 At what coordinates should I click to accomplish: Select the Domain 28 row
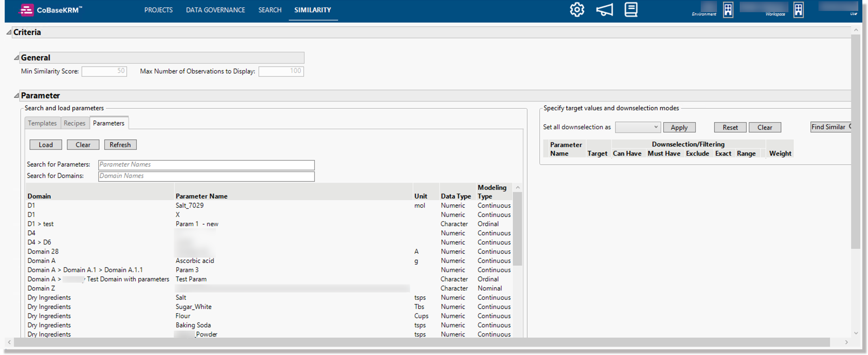(269, 251)
